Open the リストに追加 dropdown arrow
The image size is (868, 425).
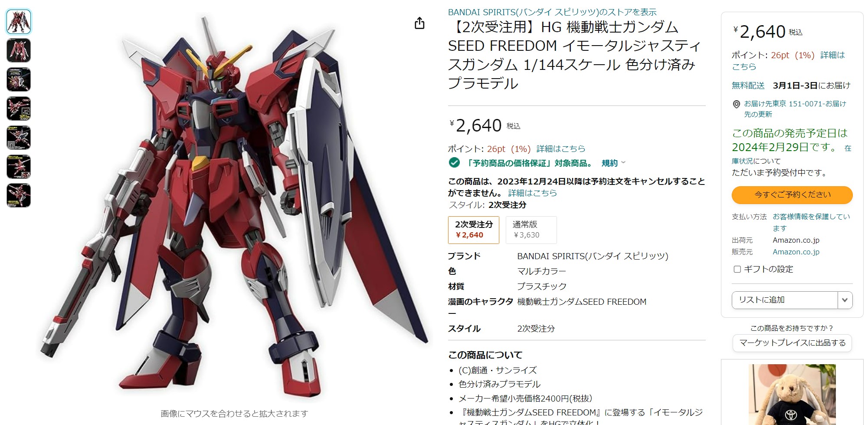point(845,300)
